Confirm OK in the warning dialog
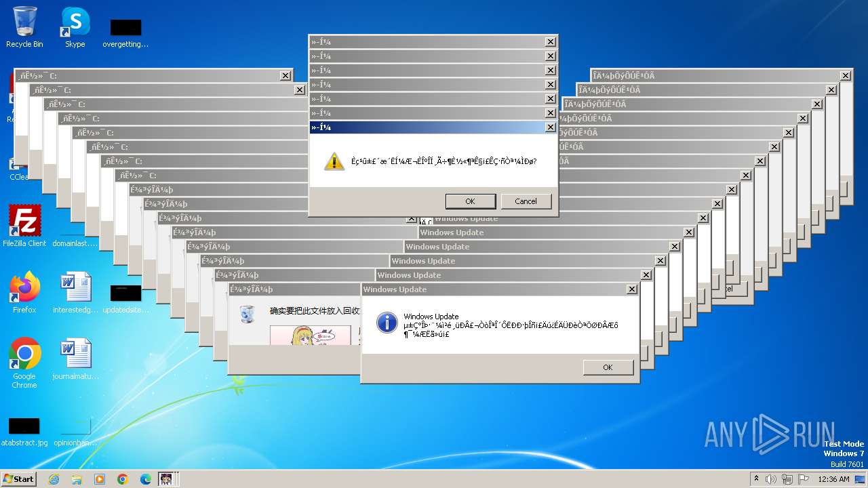This screenshot has height=488, width=868. (470, 201)
